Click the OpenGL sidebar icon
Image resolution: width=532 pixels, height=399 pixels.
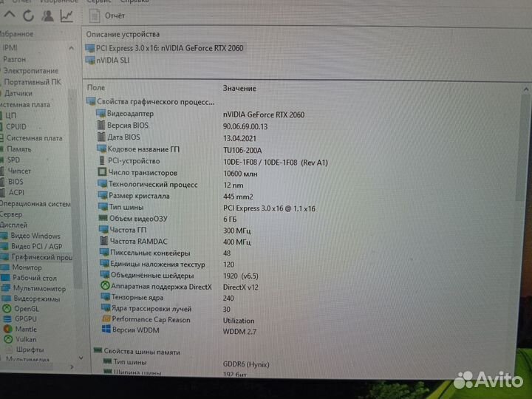point(7,308)
